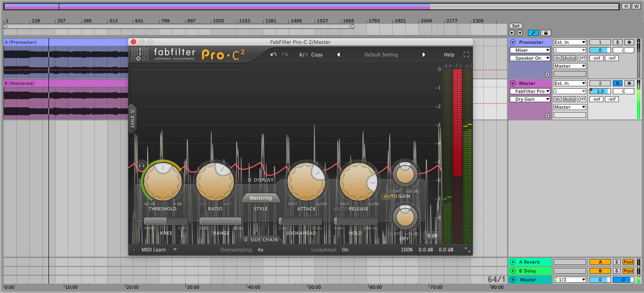The height and width of the screenshot is (293, 644).
Task: Click the Copy button next to A/B
Action: pyautogui.click(x=317, y=55)
